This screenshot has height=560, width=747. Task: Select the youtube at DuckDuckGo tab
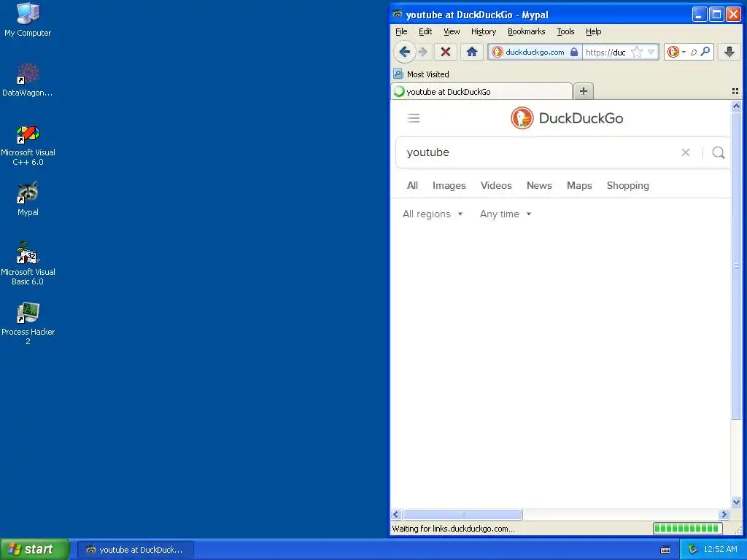coord(481,91)
